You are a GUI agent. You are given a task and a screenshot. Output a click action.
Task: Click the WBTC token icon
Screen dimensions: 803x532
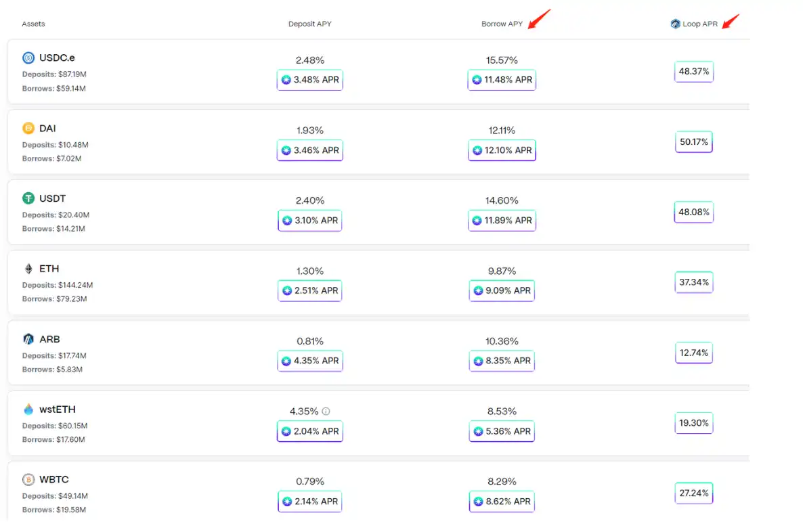click(28, 480)
